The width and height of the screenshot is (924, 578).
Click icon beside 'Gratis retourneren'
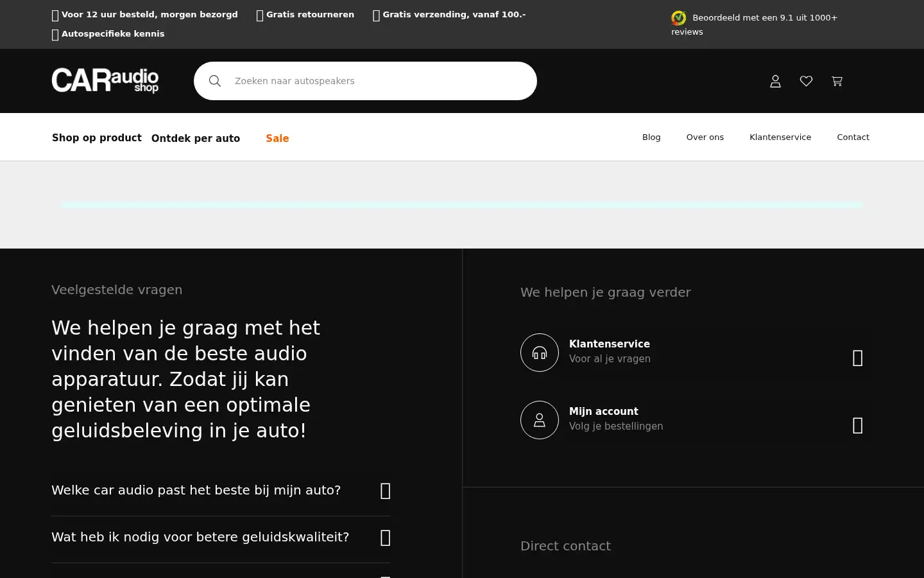click(x=260, y=15)
